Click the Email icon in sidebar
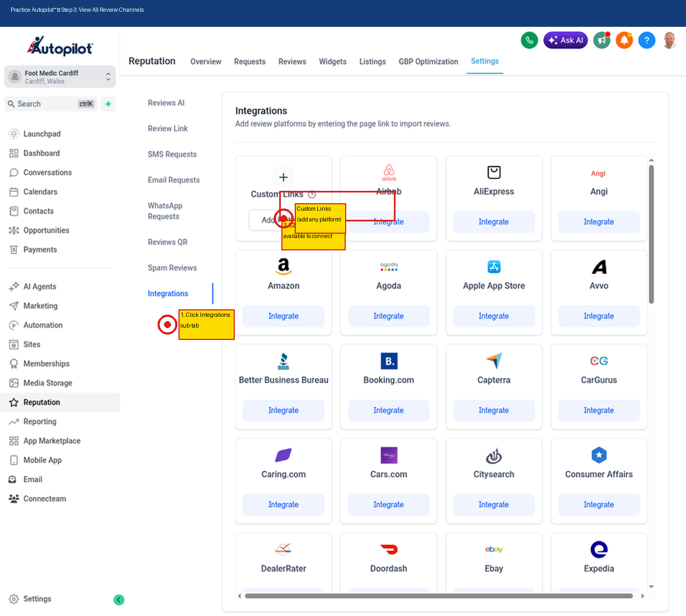This screenshot has height=616, width=686. [12, 480]
